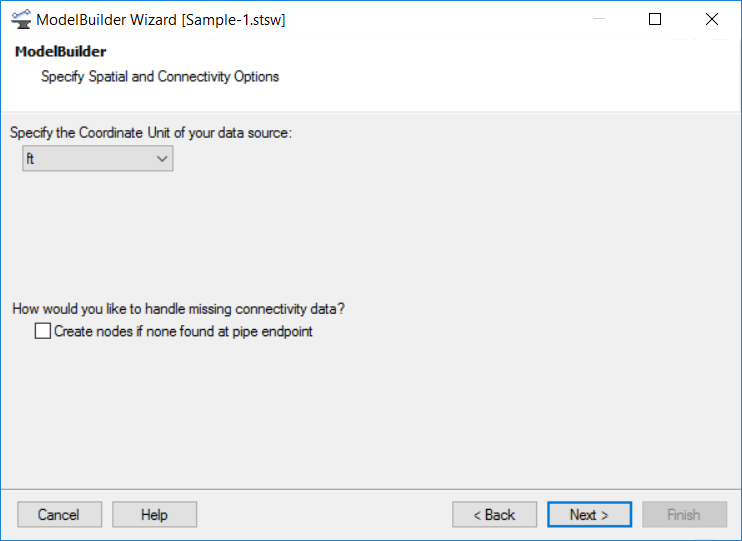This screenshot has width=742, height=541.
Task: Click the 'Specify the Coordinate Unit' label
Action: pos(151,133)
